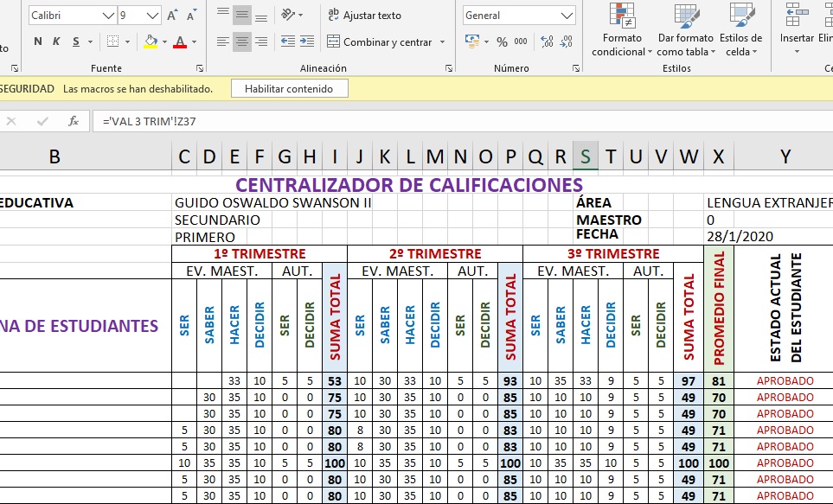Open the Insertar cells button
Screen dimensions: 833x504
pyautogui.click(x=797, y=29)
